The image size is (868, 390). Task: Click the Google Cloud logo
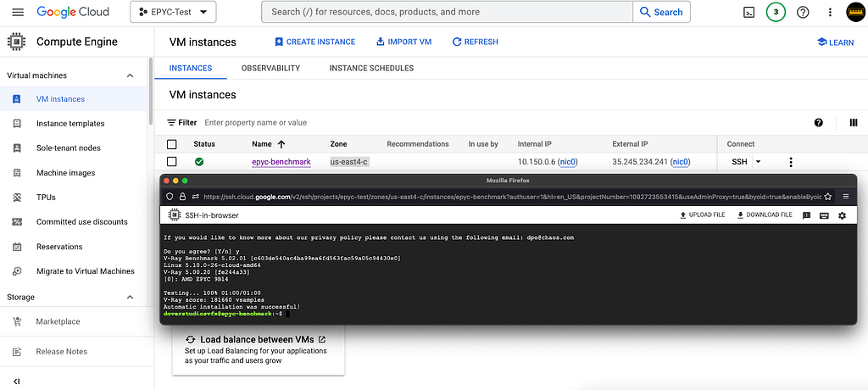point(73,12)
